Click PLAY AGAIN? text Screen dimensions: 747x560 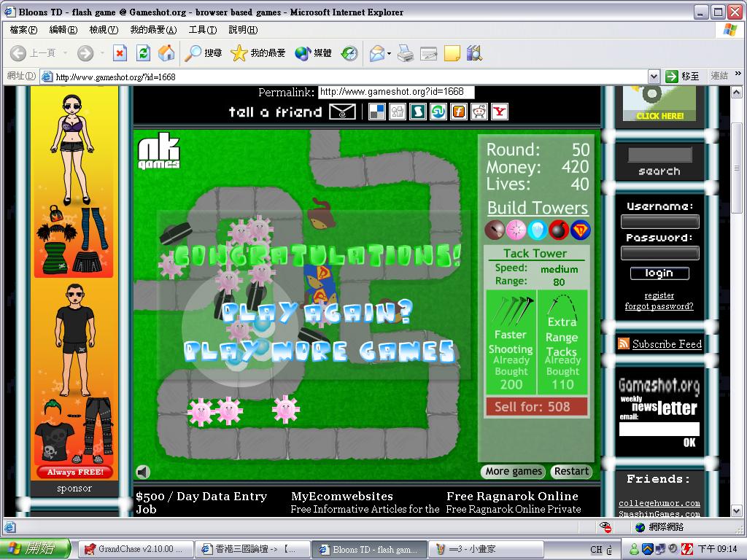pyautogui.click(x=317, y=314)
